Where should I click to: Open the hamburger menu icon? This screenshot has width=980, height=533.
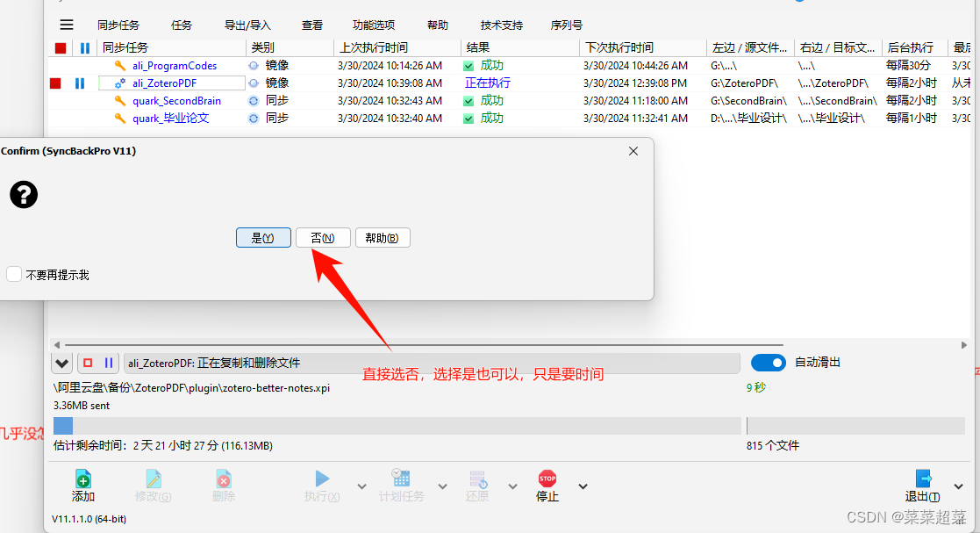click(x=67, y=25)
